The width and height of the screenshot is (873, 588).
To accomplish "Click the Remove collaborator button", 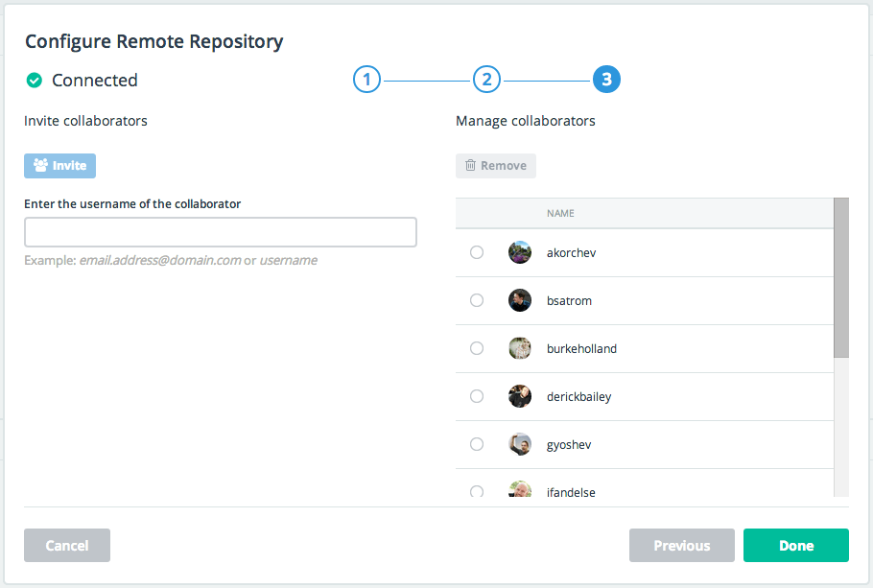I will (x=496, y=166).
